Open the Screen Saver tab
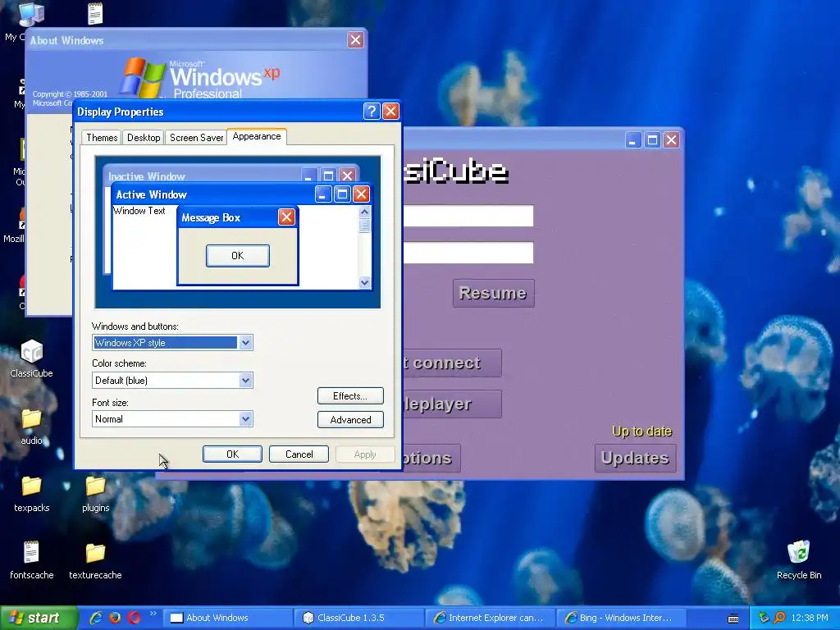The height and width of the screenshot is (630, 840). click(196, 138)
